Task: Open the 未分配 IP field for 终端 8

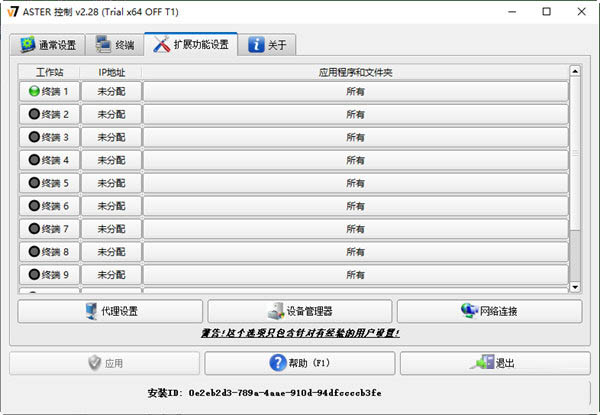Action: pyautogui.click(x=111, y=252)
